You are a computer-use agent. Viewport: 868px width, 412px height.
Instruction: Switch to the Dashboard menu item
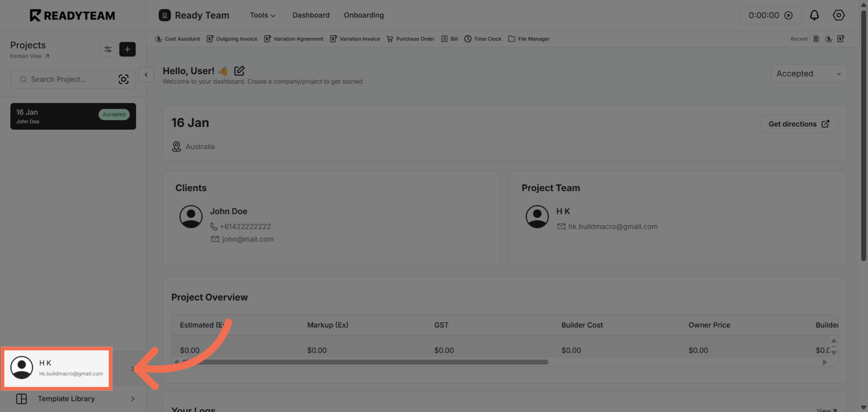click(x=311, y=15)
